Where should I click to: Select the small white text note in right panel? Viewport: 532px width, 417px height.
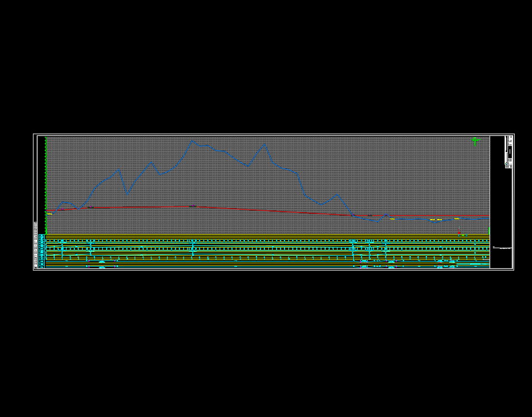(x=503, y=248)
